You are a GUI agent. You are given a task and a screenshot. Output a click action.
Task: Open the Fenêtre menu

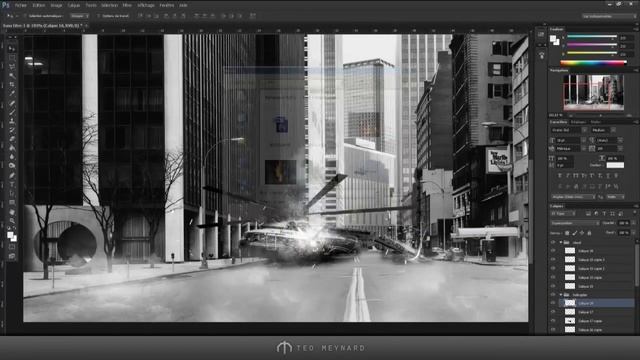point(167,5)
